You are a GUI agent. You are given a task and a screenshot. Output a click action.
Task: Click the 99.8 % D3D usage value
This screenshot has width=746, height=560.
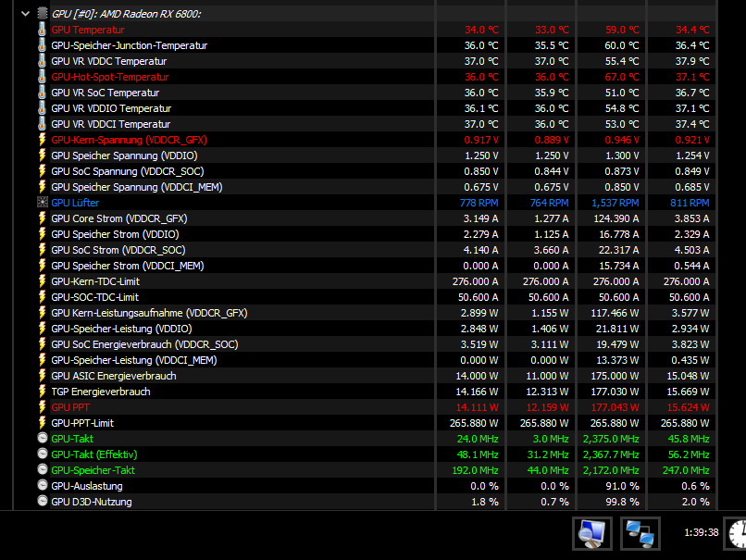[x=621, y=502]
